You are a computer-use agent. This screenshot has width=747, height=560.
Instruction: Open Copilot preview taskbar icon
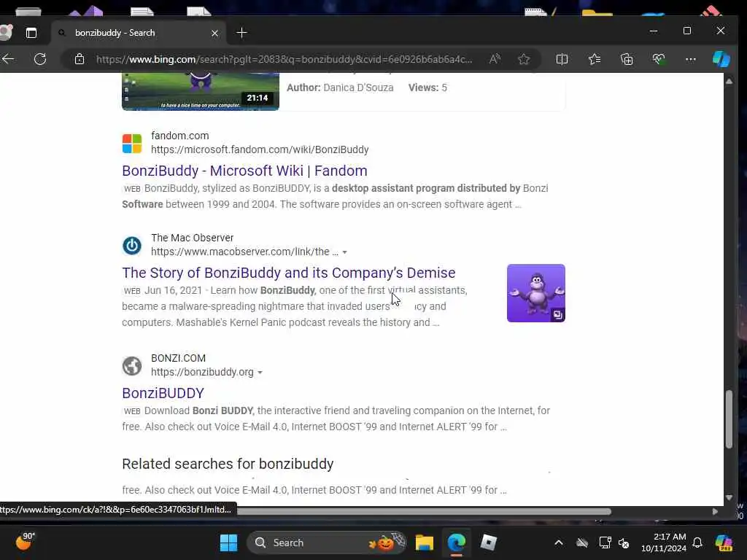724,542
